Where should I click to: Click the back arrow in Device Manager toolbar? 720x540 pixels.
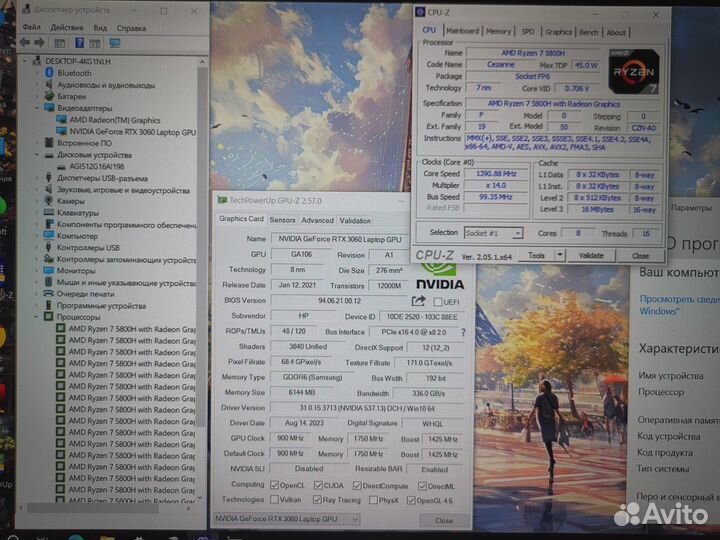[25, 43]
